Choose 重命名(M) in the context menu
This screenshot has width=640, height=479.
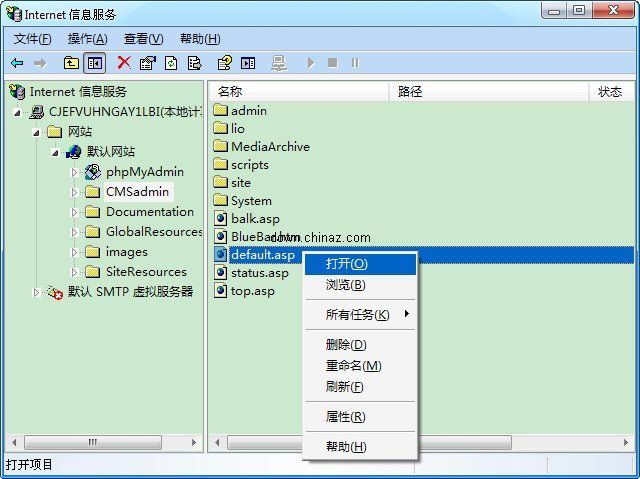coord(360,366)
